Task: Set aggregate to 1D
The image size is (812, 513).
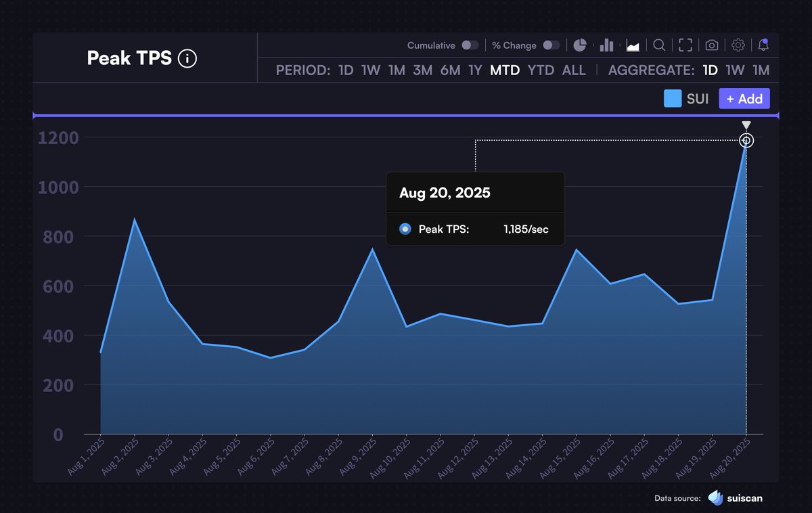Action: (710, 70)
